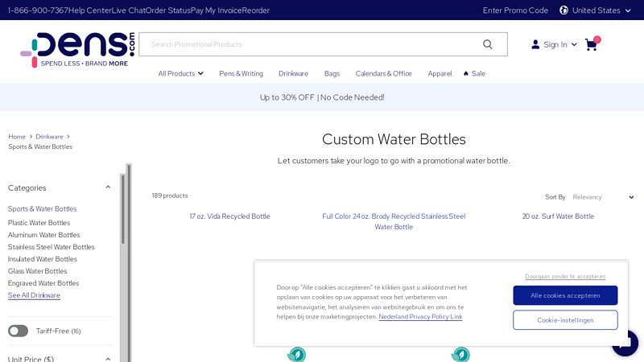Open Pens & Writing menu

click(x=241, y=73)
